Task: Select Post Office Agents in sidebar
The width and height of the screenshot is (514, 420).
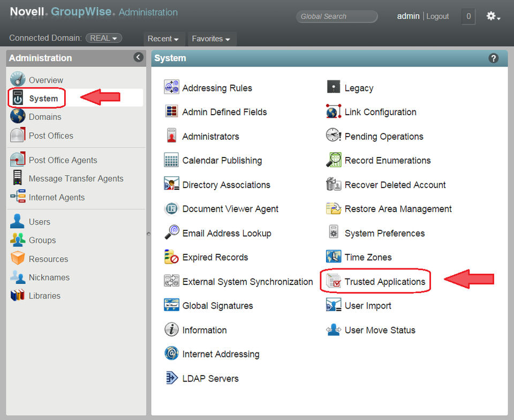Action: pyautogui.click(x=63, y=160)
